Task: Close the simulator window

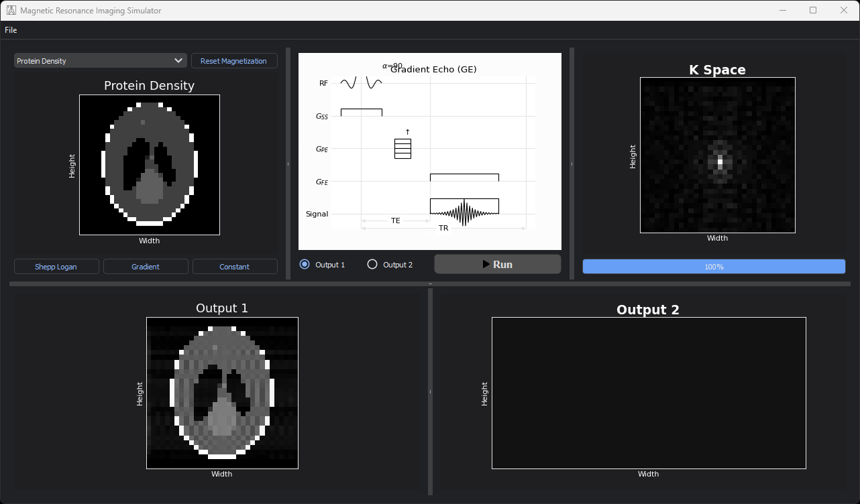Action: pos(844,11)
